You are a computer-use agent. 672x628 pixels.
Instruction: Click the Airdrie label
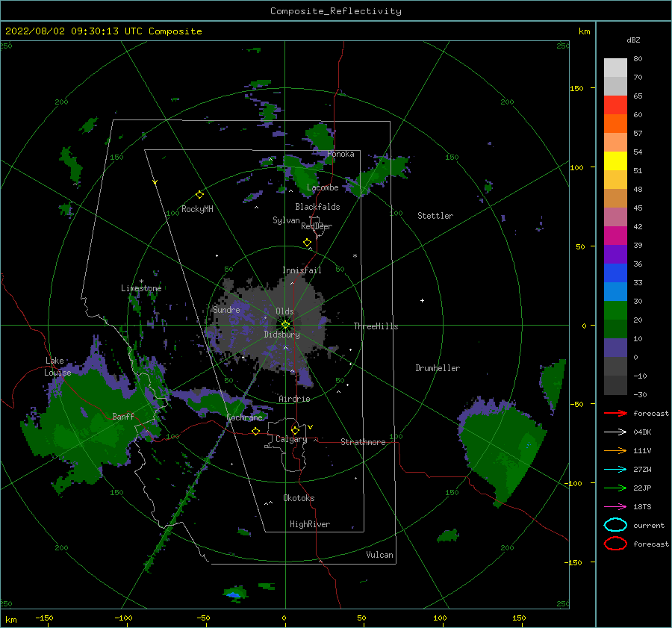click(294, 399)
